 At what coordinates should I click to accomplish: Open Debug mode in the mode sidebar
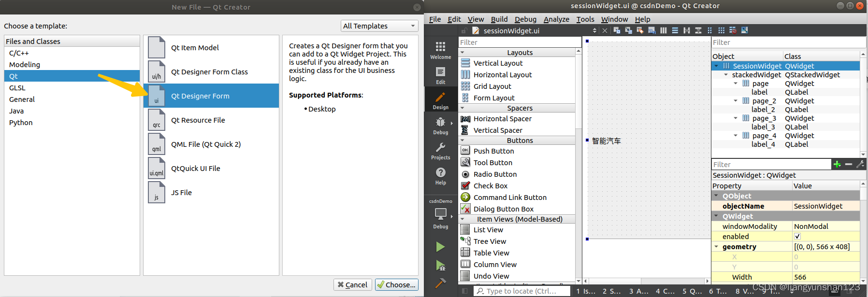tap(440, 125)
